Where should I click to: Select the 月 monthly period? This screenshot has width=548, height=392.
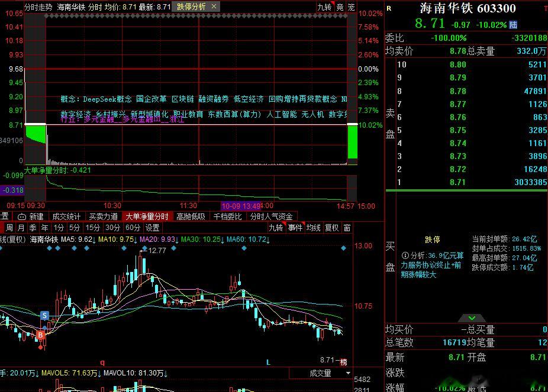(21, 228)
